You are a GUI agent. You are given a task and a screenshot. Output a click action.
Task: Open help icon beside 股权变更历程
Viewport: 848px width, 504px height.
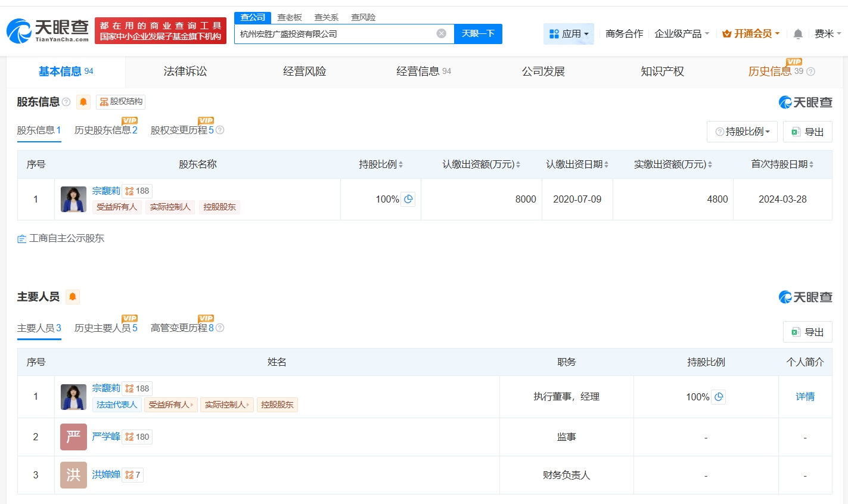pos(220,130)
